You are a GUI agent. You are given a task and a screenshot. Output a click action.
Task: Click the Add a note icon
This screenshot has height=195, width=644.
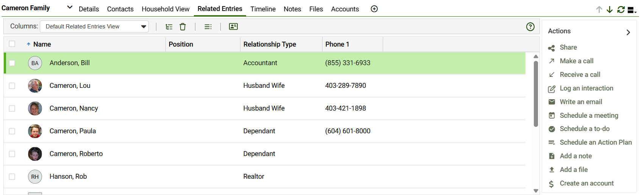(x=552, y=156)
